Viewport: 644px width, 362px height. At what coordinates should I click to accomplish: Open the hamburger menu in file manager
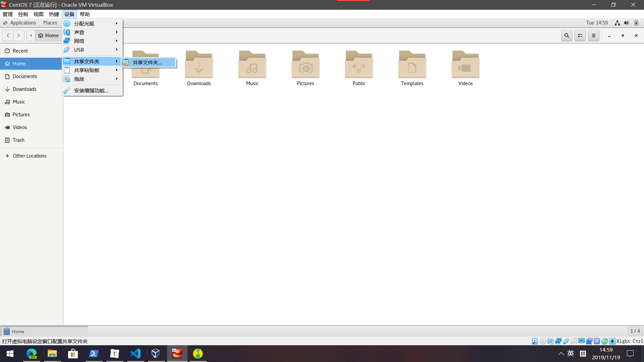[x=593, y=36]
